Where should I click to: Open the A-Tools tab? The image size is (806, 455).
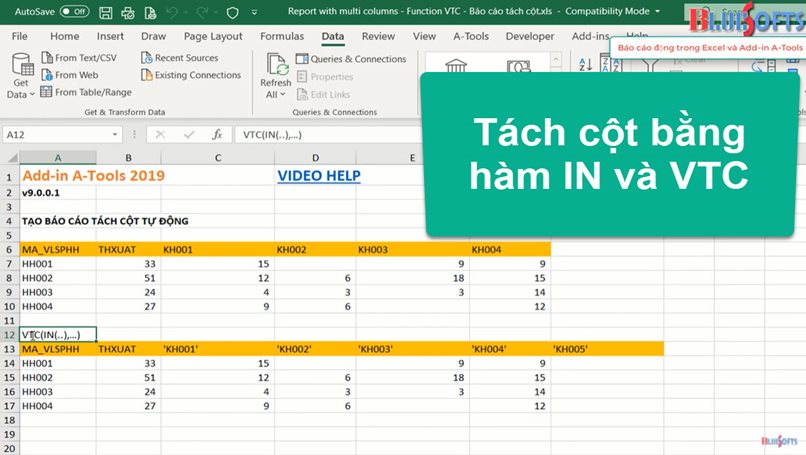[471, 36]
